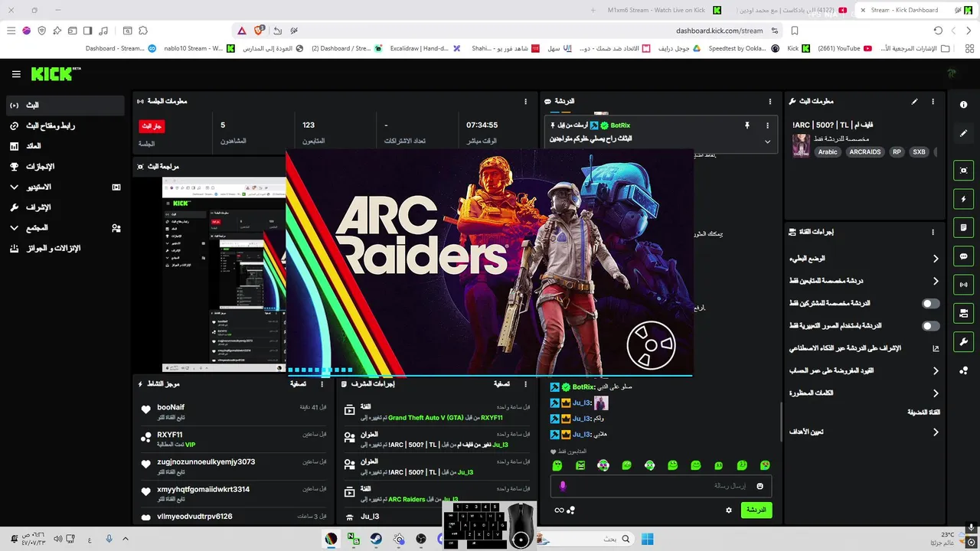
Task: Click the stream preview thumbnail
Action: [x=224, y=275]
